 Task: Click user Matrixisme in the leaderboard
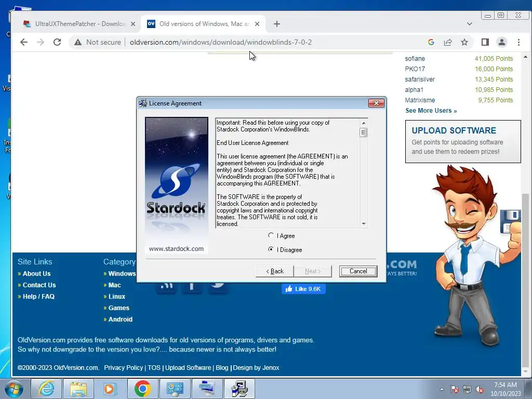pos(420,100)
